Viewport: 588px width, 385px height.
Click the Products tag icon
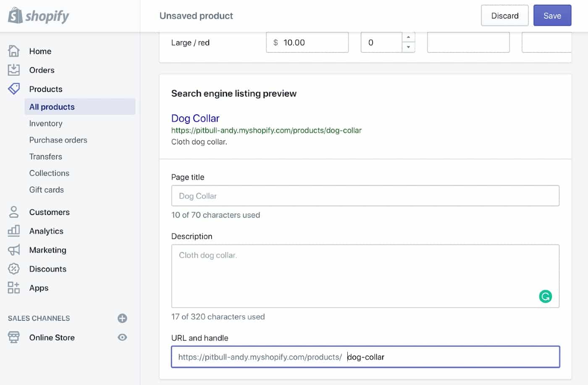click(13, 89)
